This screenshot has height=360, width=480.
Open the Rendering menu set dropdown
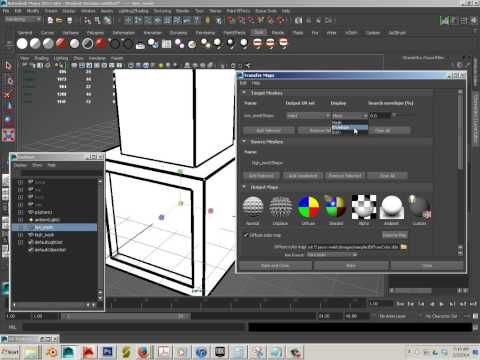[x=23, y=20]
